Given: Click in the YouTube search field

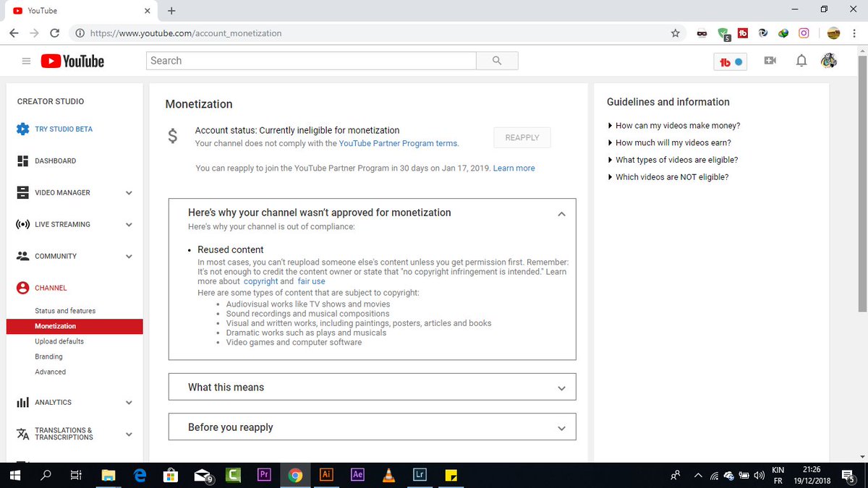Looking at the screenshot, I should tap(311, 61).
